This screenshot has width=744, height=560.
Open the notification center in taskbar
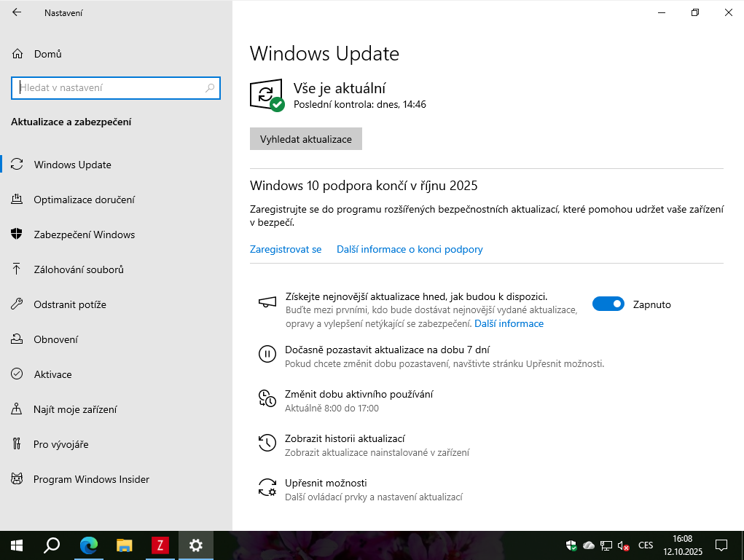[721, 545]
